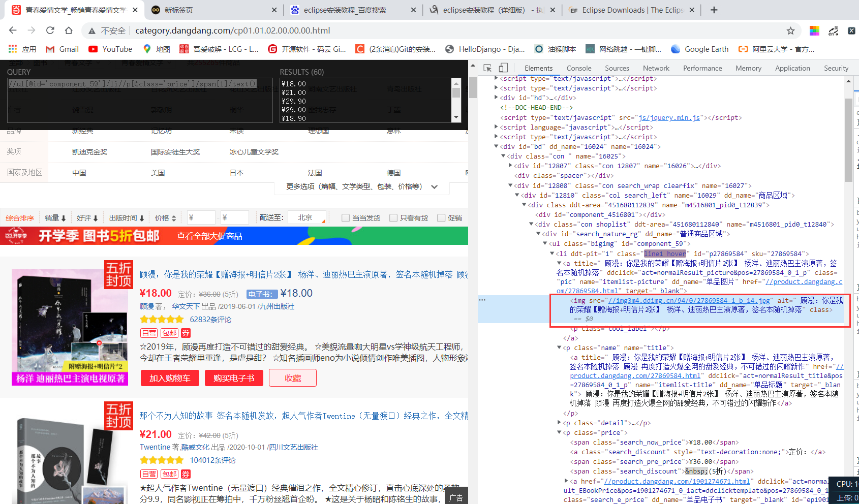Expand the div id="hd" node

click(x=496, y=98)
